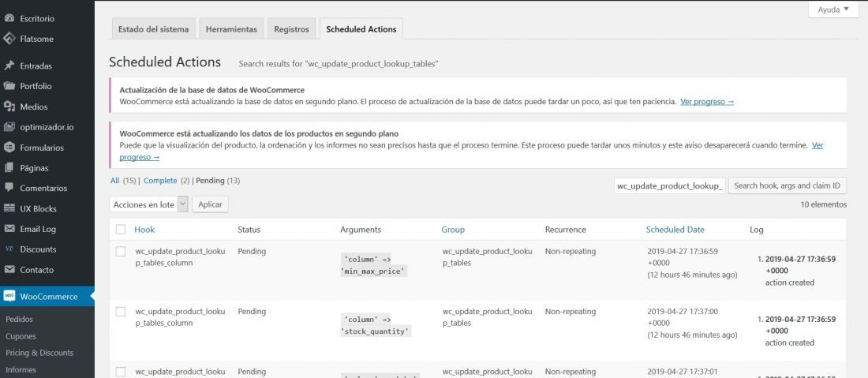Select the Scheduled Actions tab

pos(361,29)
